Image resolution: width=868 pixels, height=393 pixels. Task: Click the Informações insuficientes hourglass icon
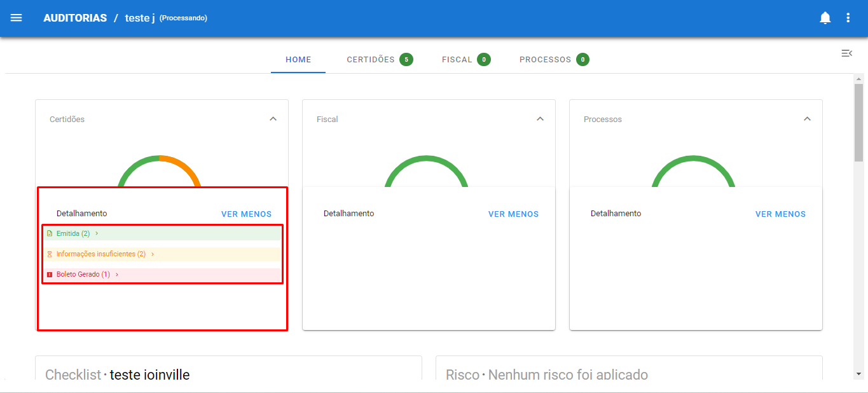click(50, 254)
